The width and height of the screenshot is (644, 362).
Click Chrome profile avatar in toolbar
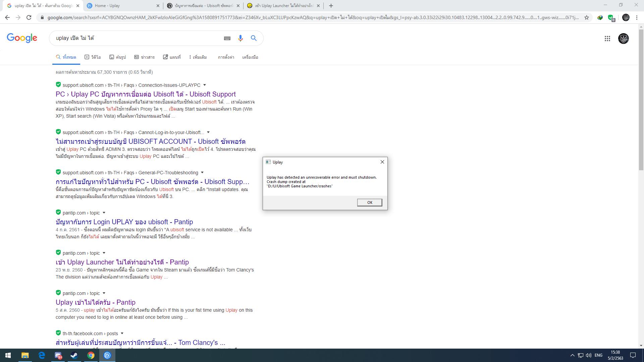[626, 17]
